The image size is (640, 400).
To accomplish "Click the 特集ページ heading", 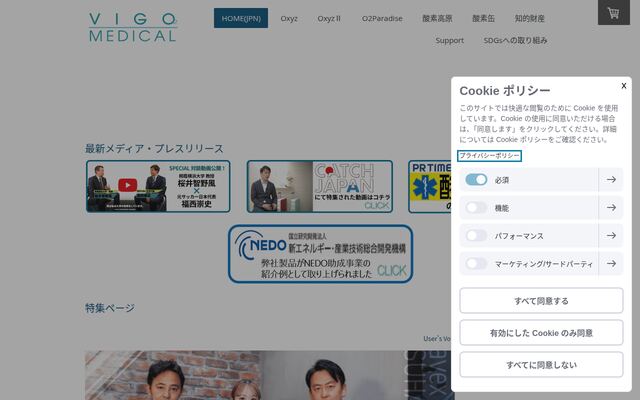I will 110,308.
